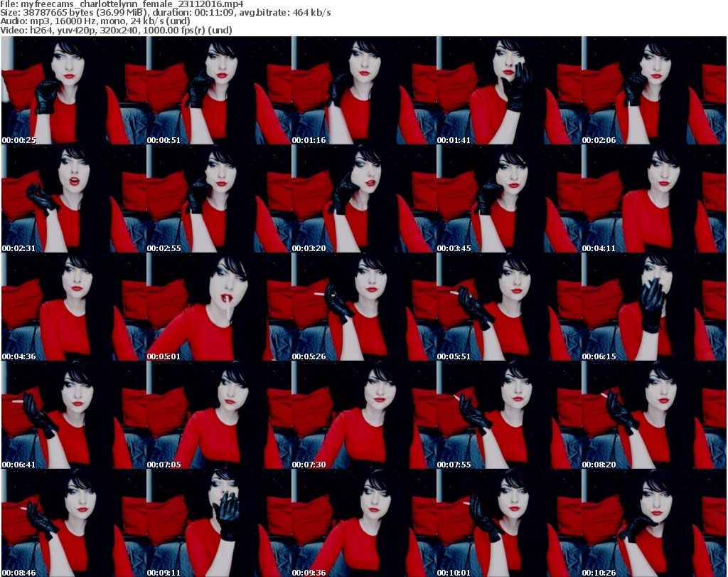Click the 00:05:01 frame
Image resolution: width=728 pixels, height=577 pixels.
(x=219, y=307)
